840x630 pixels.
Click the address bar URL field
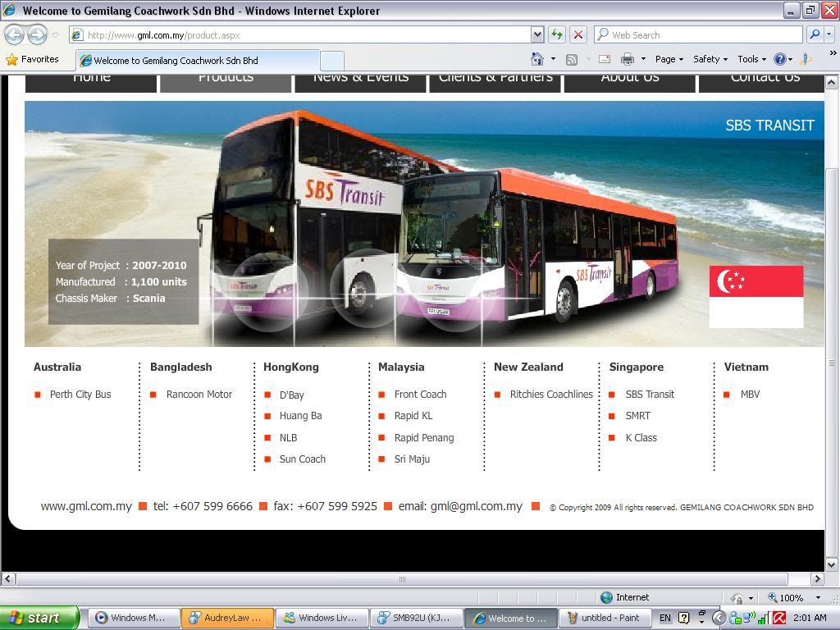[x=300, y=35]
